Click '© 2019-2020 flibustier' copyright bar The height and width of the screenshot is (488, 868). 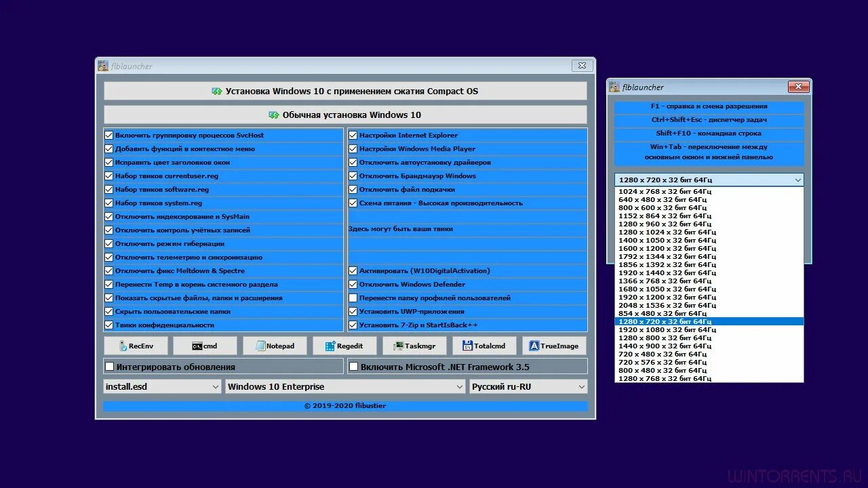pos(345,406)
